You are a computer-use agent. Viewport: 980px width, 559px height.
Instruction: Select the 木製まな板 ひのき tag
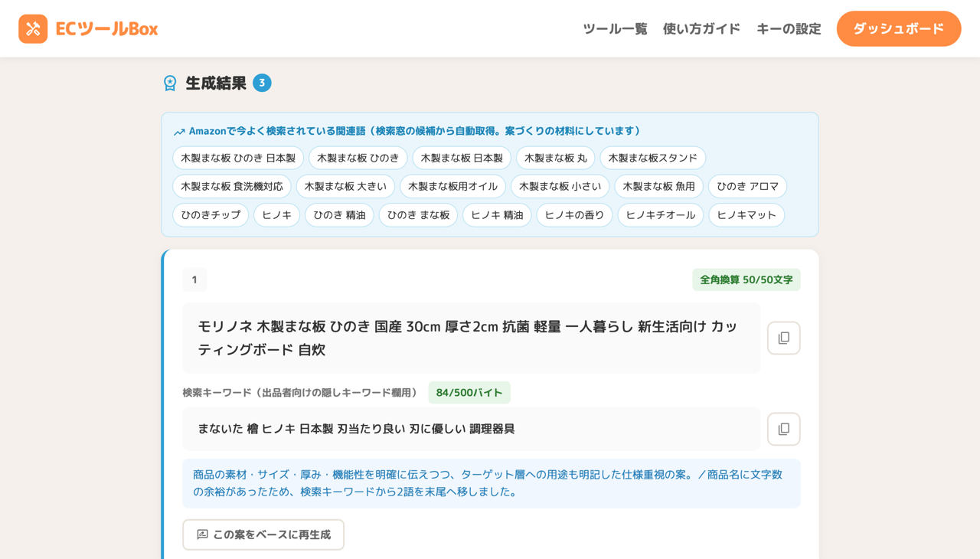click(358, 158)
